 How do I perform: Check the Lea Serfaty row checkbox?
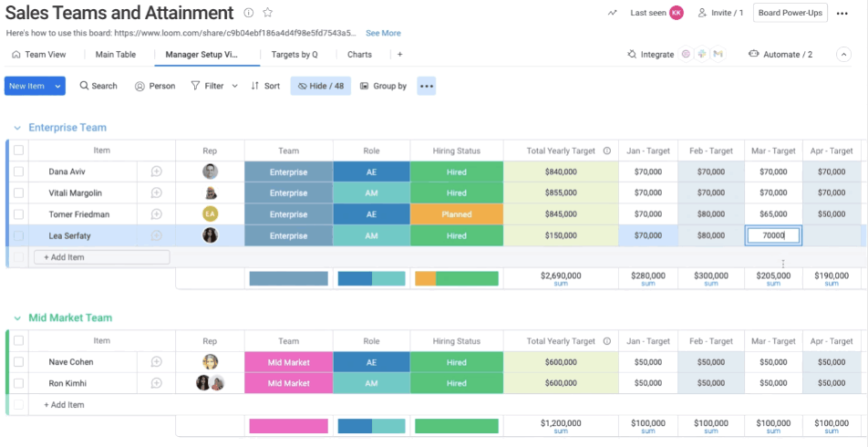[x=19, y=235]
